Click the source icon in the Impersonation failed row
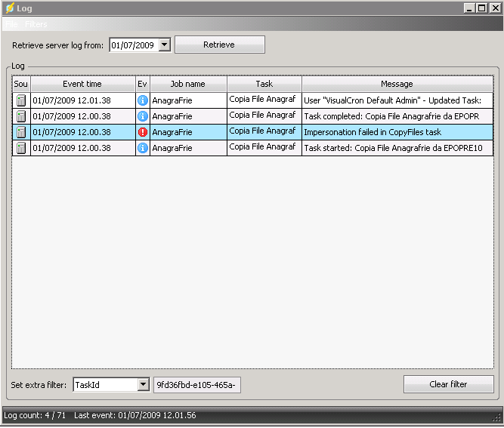 [21, 132]
